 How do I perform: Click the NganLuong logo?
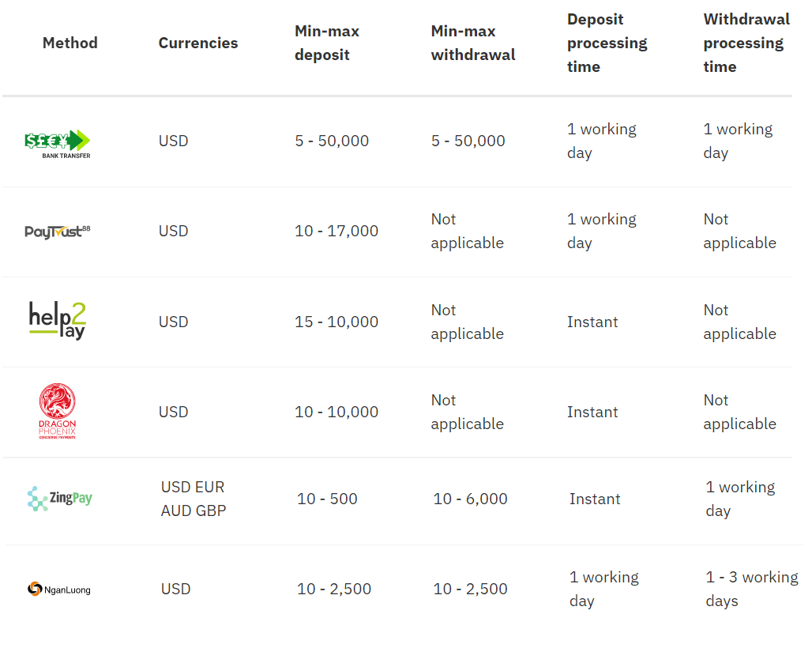click(x=59, y=589)
